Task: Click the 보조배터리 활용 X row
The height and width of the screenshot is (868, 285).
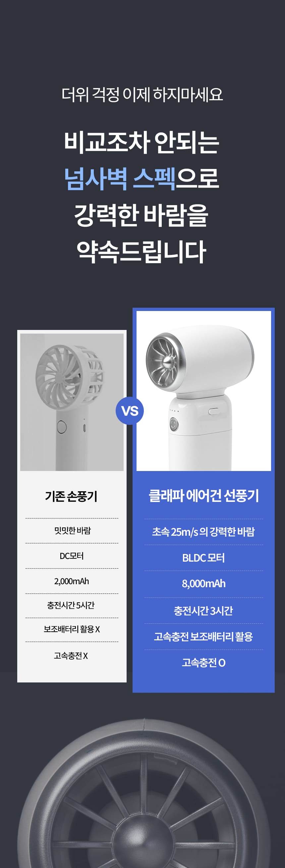Action: click(72, 629)
